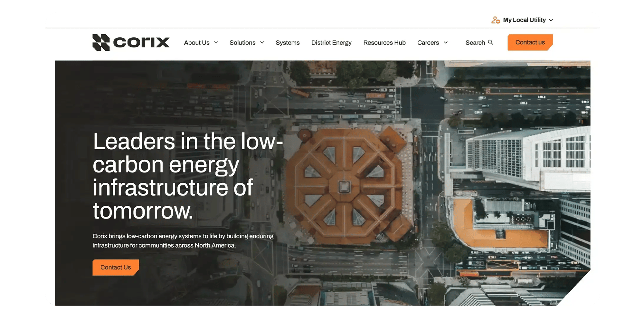Open the About Us dropdown

pos(201,42)
